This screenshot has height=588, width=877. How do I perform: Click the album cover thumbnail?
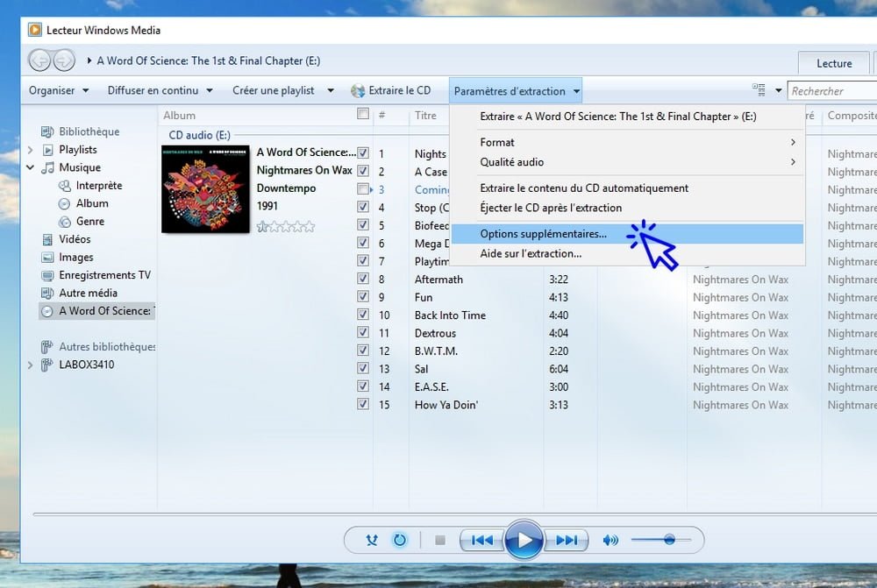(206, 189)
